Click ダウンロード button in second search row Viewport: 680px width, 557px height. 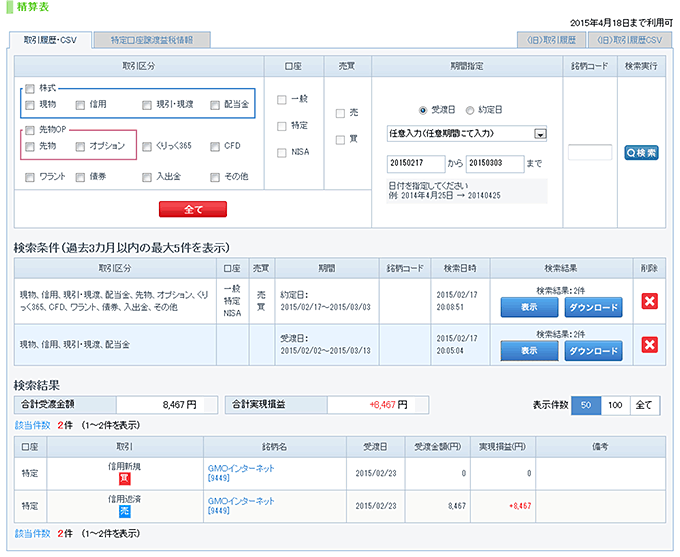(593, 351)
